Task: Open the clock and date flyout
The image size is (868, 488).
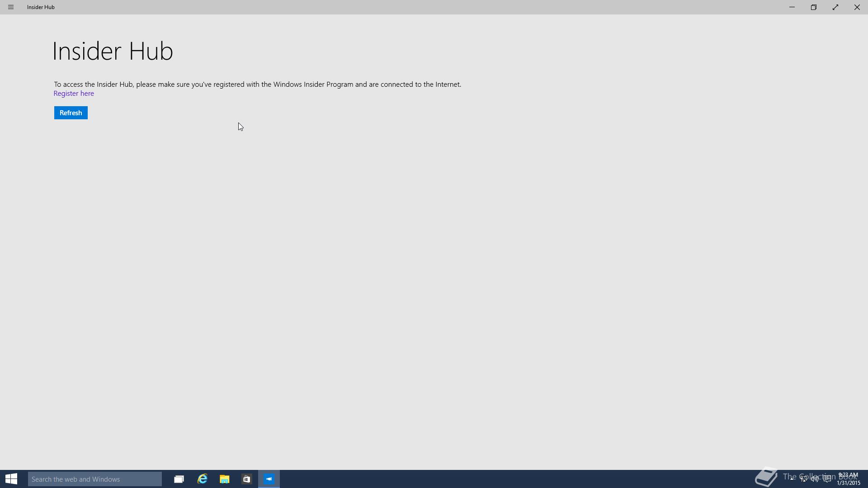Action: click(848, 479)
